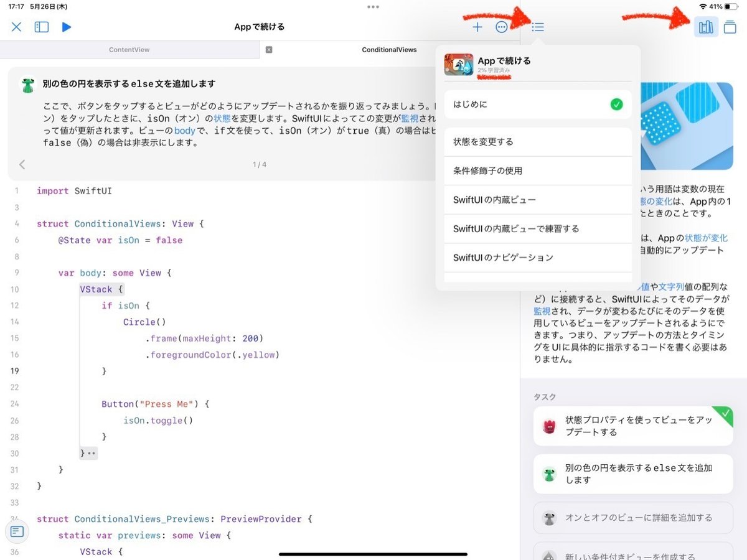The height and width of the screenshot is (560, 747).
Task: Tap the guide illustration image in right panel
Action: pos(687,126)
